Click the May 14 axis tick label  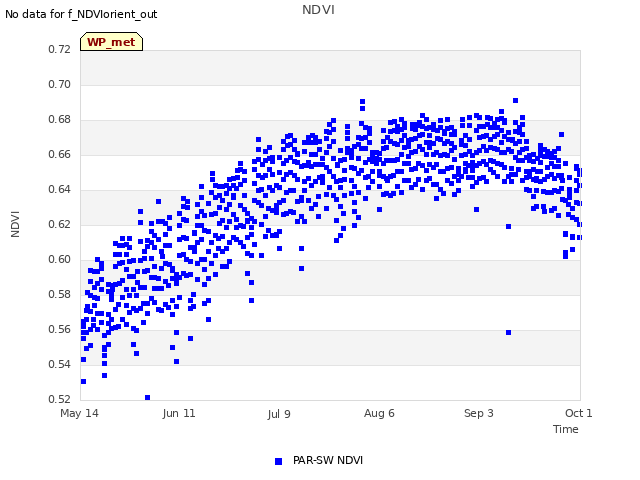pos(79,413)
